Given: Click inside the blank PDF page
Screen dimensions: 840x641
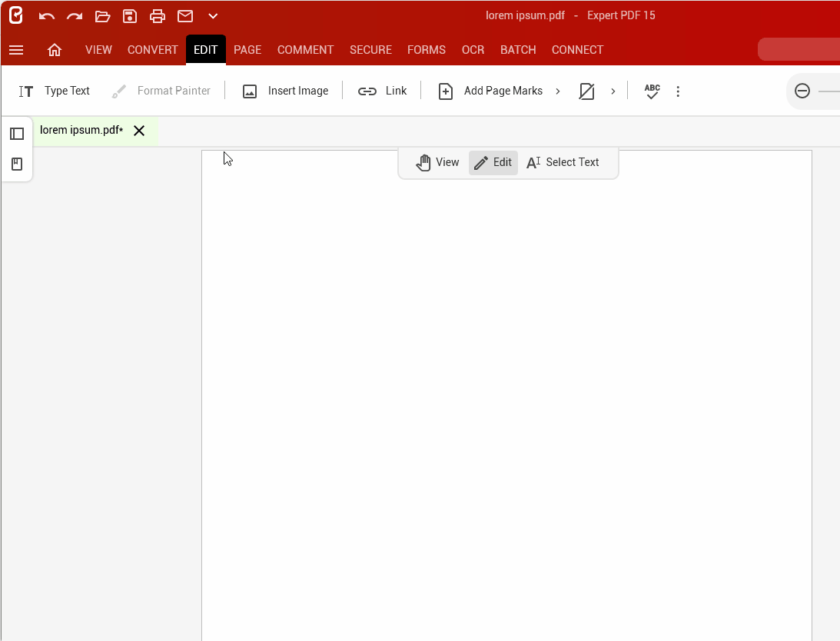Looking at the screenshot, I should pos(506,397).
